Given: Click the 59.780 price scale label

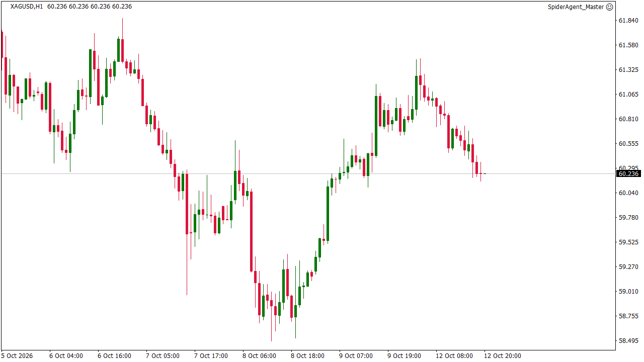Looking at the screenshot, I should (628, 218).
